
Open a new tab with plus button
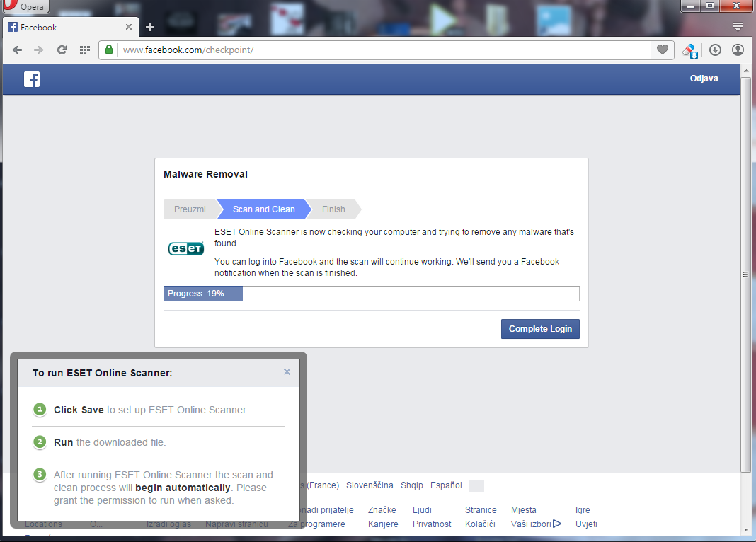coord(149,28)
